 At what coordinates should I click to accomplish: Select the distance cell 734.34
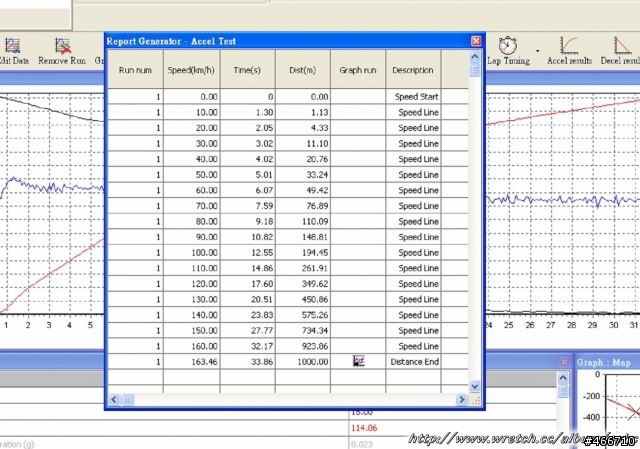click(303, 330)
